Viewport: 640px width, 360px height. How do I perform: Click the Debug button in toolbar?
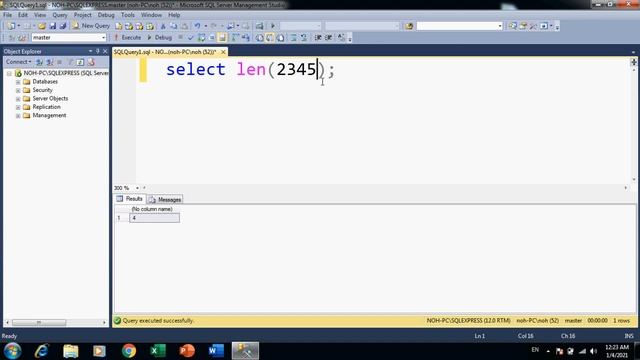pos(160,38)
